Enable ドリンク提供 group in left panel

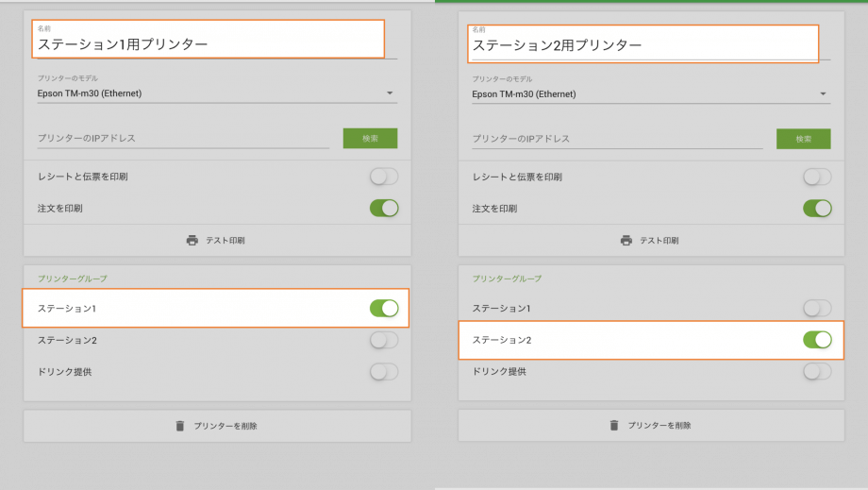tap(383, 372)
